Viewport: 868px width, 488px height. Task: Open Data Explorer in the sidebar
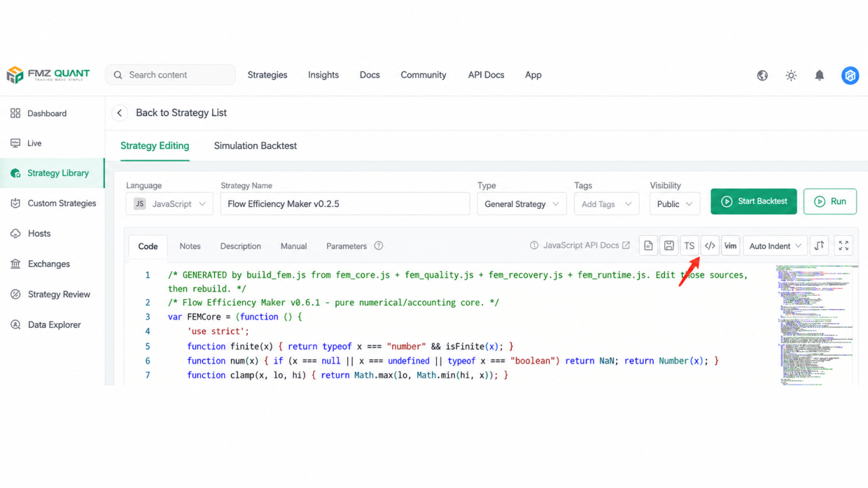tap(52, 324)
